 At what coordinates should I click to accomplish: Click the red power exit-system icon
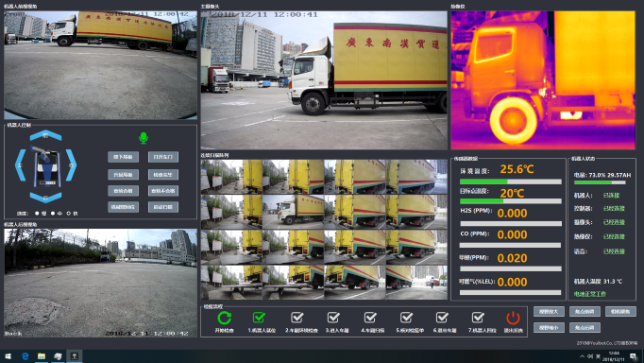513,318
